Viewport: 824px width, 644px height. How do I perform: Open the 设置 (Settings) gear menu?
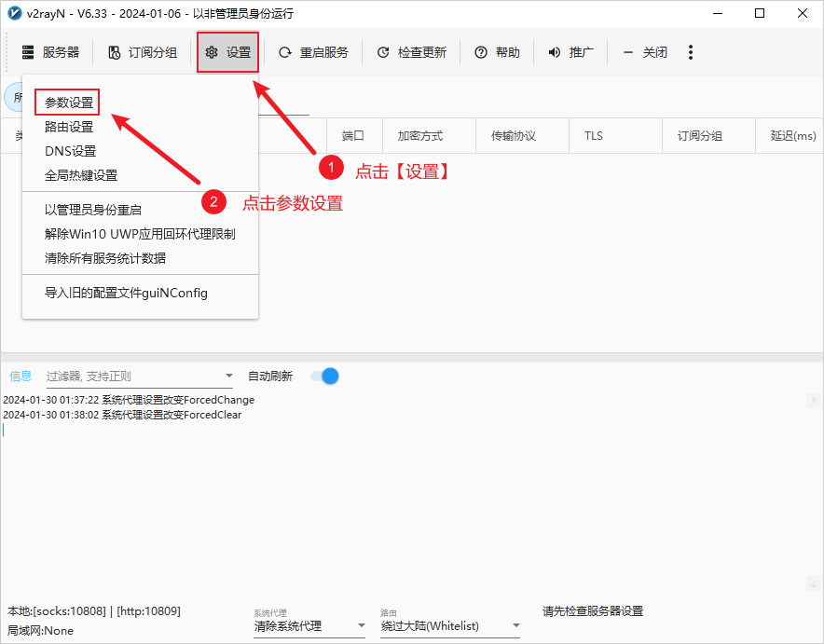coord(227,52)
